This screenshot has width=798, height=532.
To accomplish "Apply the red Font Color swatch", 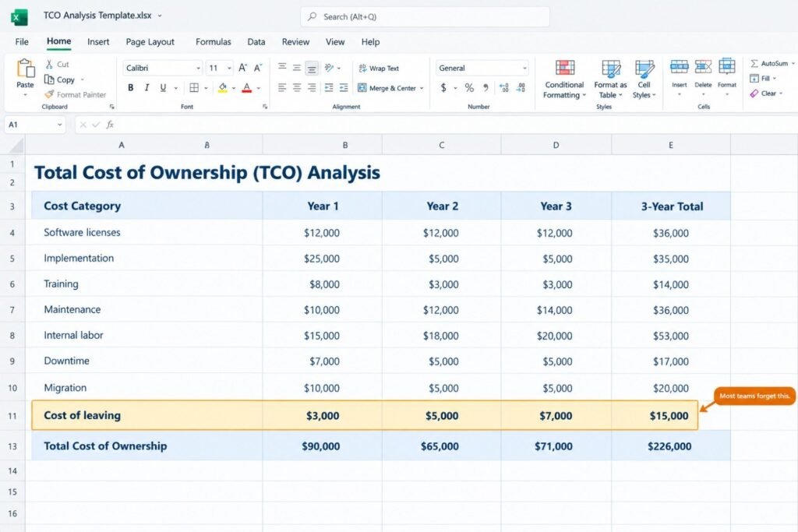I will (x=247, y=87).
